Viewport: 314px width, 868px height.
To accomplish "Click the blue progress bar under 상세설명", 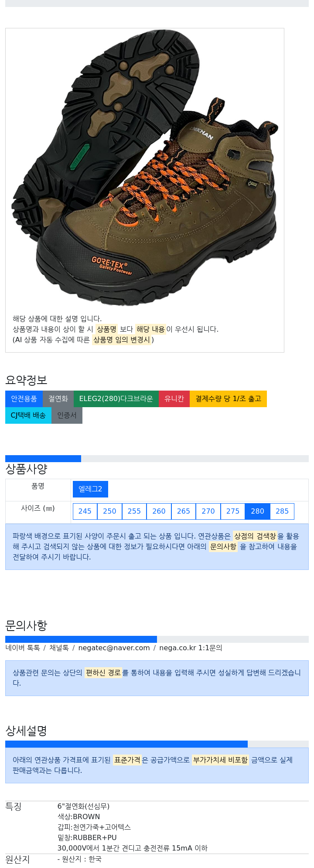I will [126, 744].
